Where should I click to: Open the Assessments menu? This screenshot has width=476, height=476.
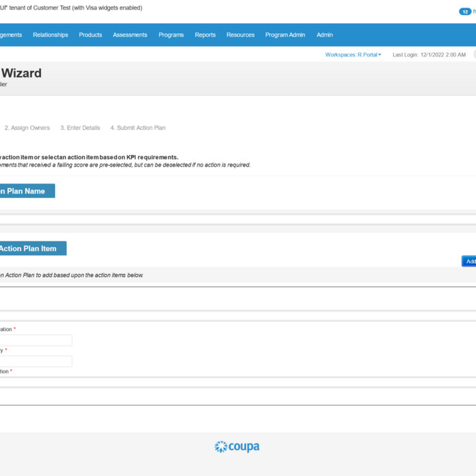click(130, 35)
